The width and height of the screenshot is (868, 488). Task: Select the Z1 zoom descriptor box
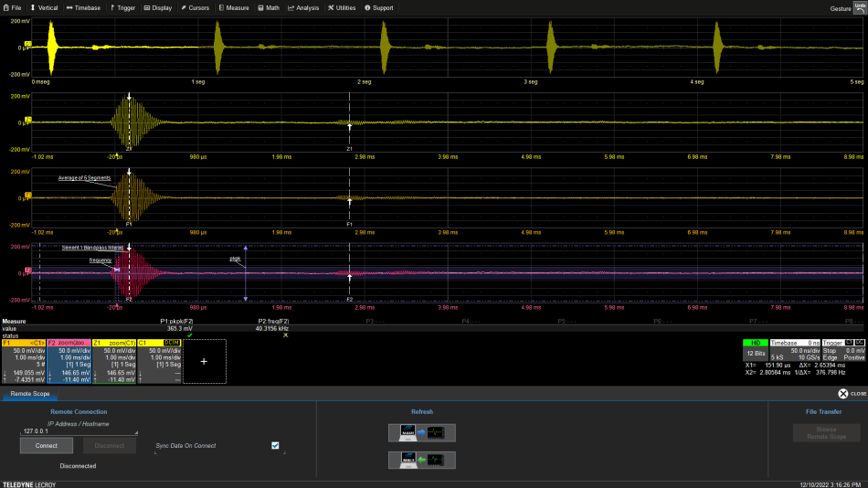click(x=113, y=362)
